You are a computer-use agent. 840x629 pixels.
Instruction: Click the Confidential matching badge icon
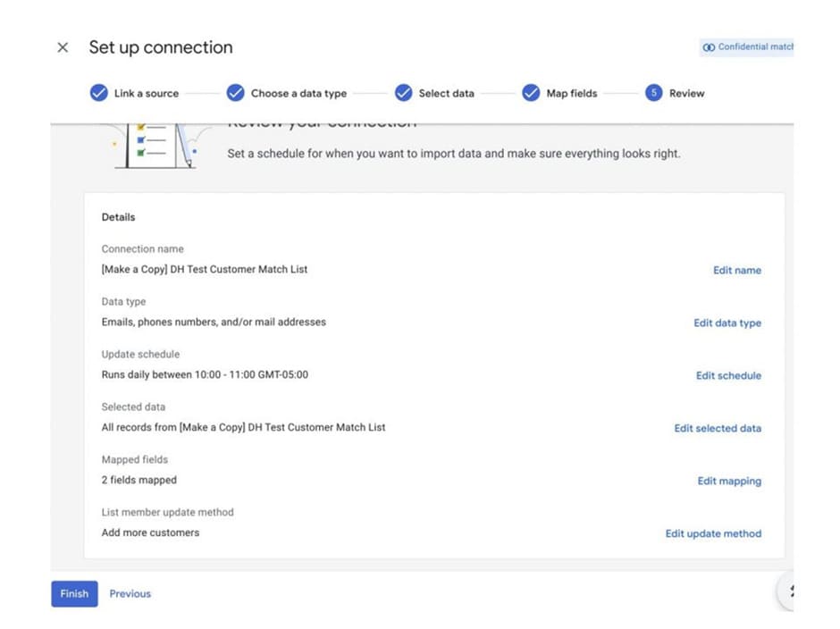tap(710, 47)
